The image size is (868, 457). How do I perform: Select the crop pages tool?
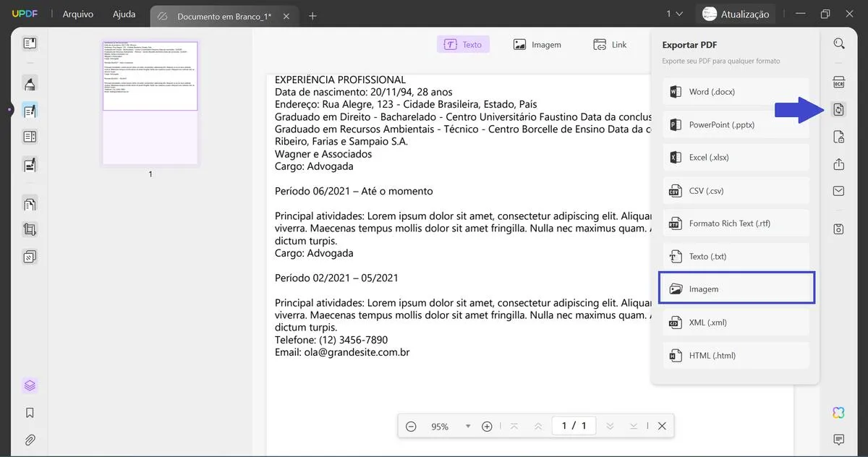[x=29, y=229]
